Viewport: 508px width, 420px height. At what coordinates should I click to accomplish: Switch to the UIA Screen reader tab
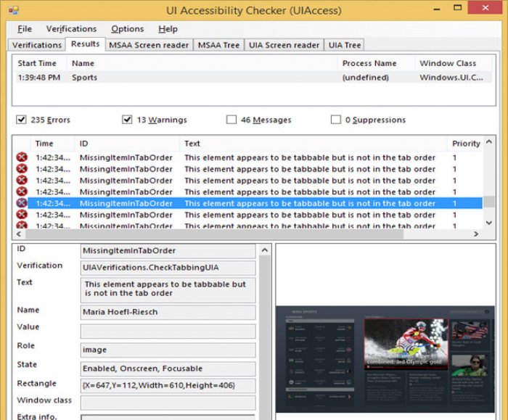(x=284, y=45)
